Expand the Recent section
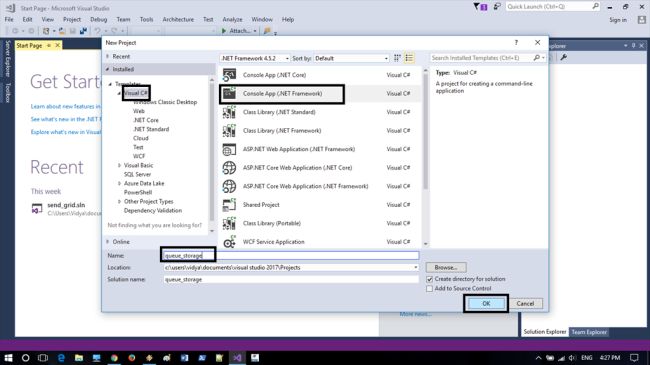Viewport: 650px width, 365px height. pyautogui.click(x=108, y=56)
